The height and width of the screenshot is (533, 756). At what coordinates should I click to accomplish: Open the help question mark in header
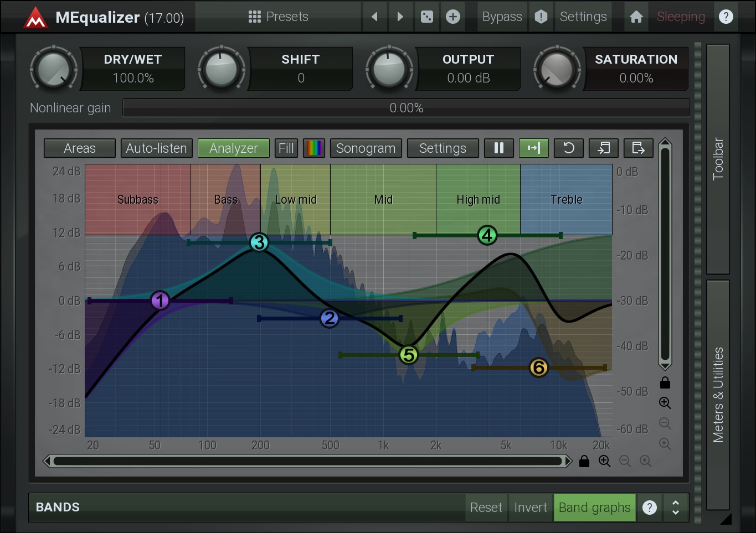726,17
